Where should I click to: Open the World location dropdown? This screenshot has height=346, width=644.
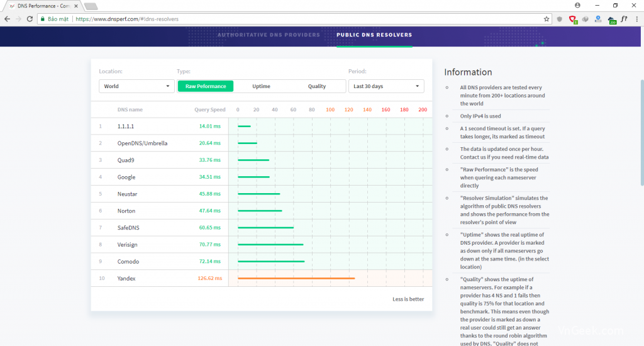tap(136, 86)
